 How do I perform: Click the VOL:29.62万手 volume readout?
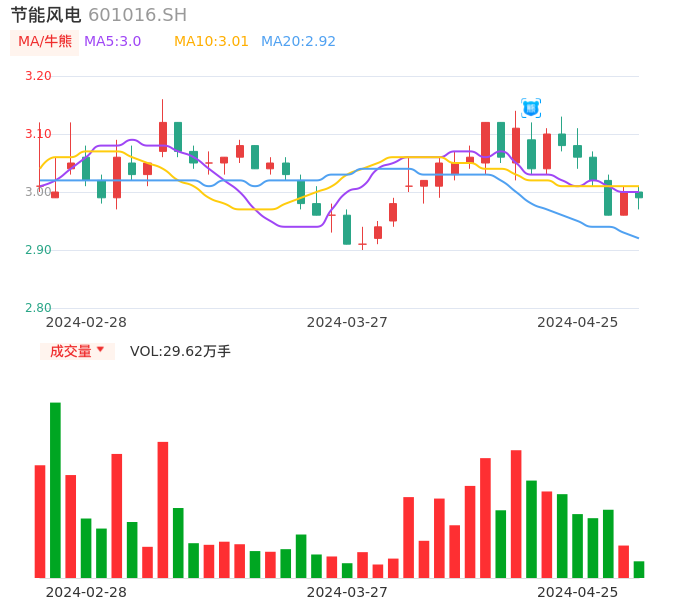pyautogui.click(x=180, y=351)
